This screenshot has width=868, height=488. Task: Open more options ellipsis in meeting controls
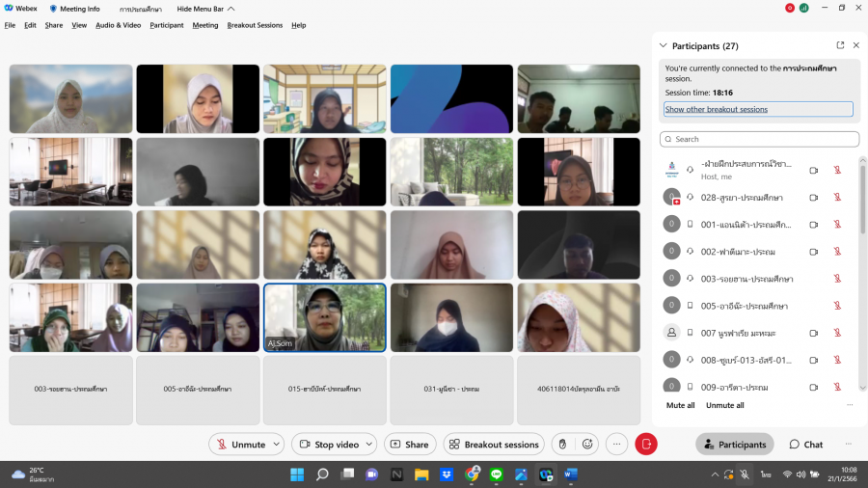click(617, 445)
